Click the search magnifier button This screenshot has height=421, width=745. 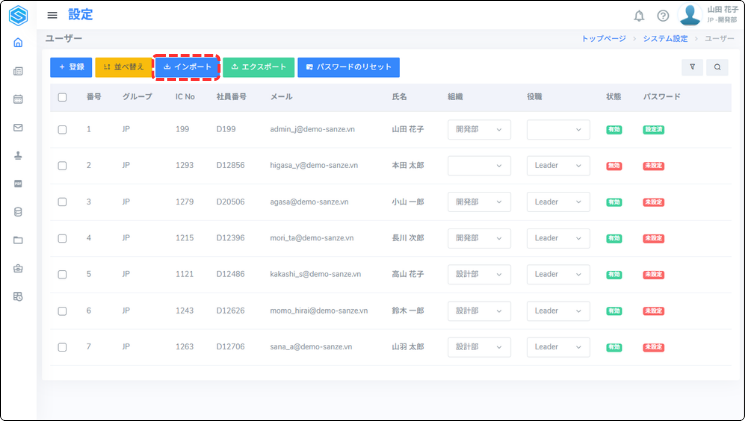[717, 67]
